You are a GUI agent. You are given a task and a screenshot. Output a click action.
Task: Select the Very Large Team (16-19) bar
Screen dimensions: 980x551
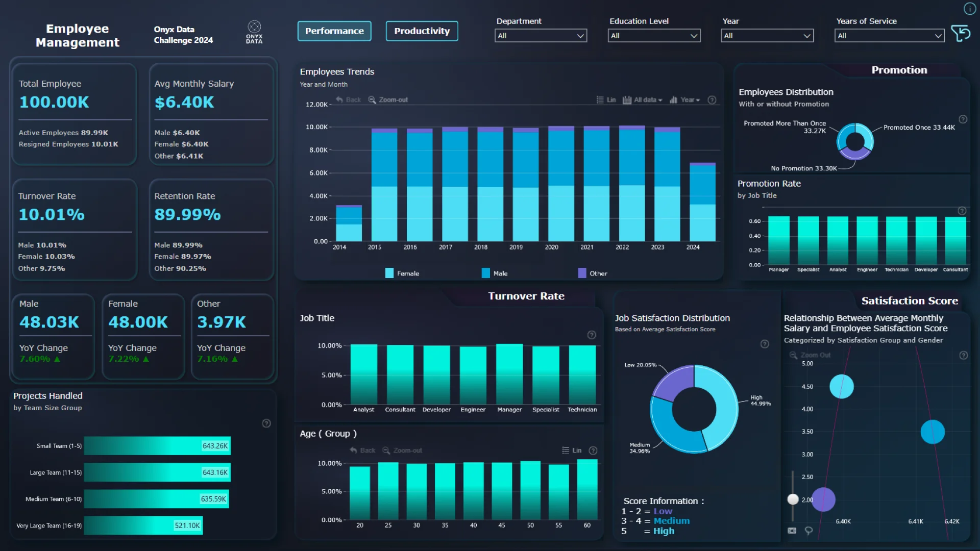point(143,525)
